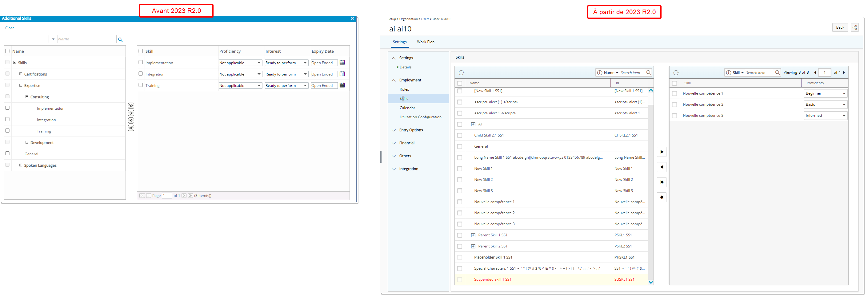Screen dimensions: 868x298
Task: Open calendar picker for Training expiry date
Action: [x=342, y=85]
